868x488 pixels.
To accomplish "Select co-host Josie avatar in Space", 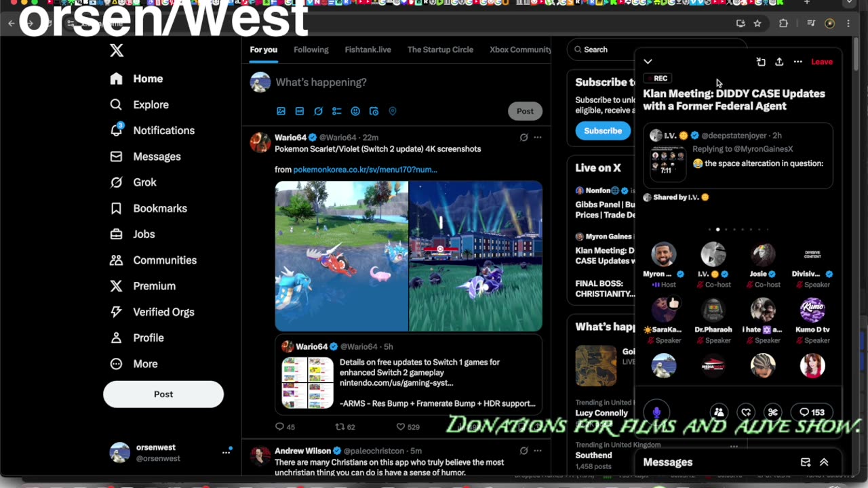I will 763,254.
